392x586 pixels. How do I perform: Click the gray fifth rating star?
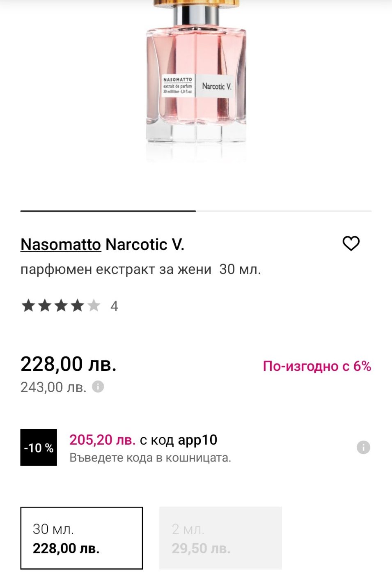click(x=94, y=306)
